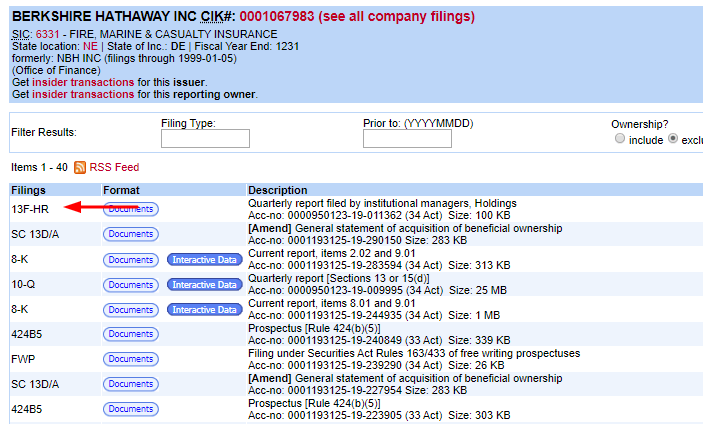Open insider transactions for this issuer
This screenshot has height=424, width=703.
click(83, 82)
